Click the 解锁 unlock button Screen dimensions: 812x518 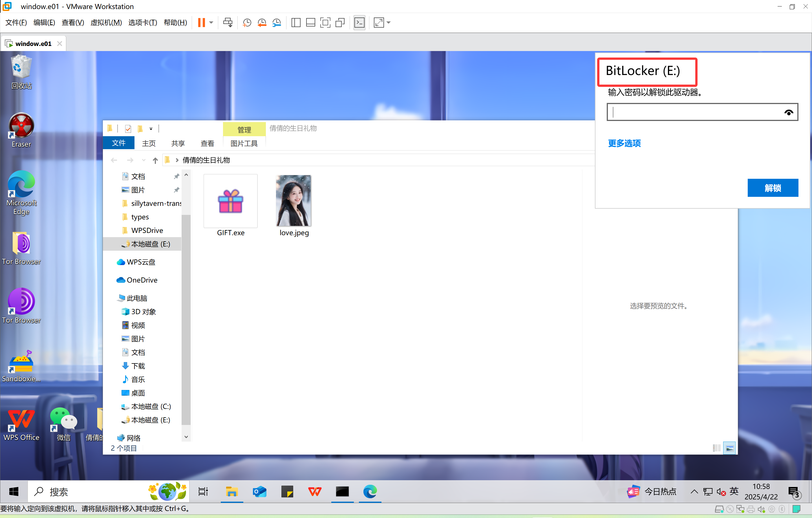pyautogui.click(x=773, y=188)
